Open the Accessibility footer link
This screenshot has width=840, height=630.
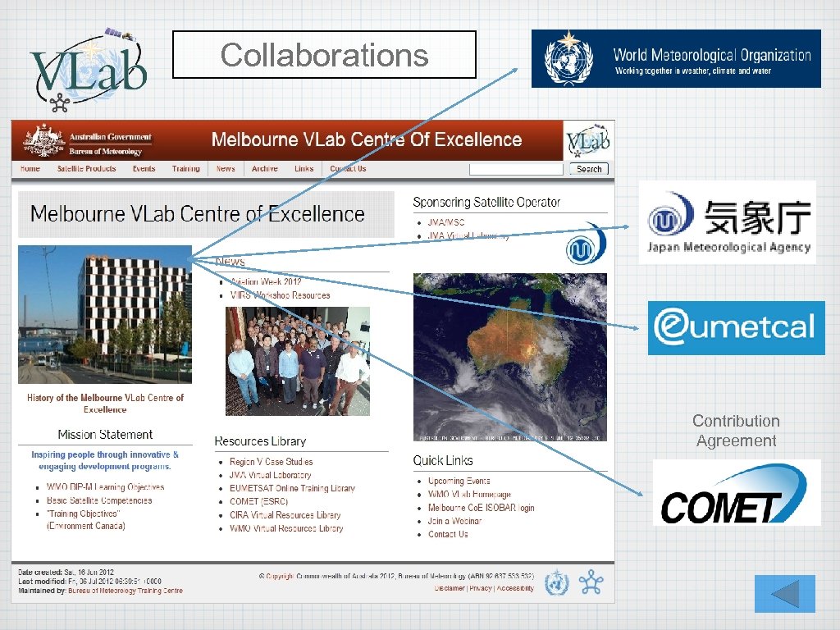pyautogui.click(x=515, y=588)
